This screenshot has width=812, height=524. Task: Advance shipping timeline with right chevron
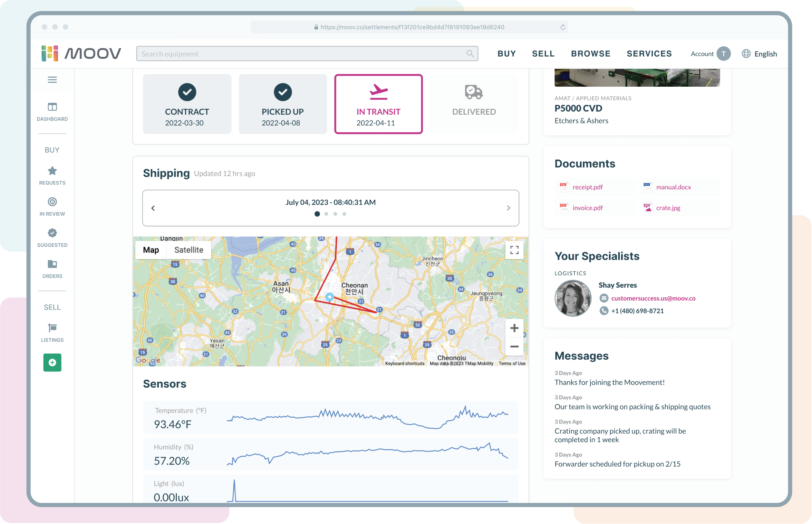[508, 208]
